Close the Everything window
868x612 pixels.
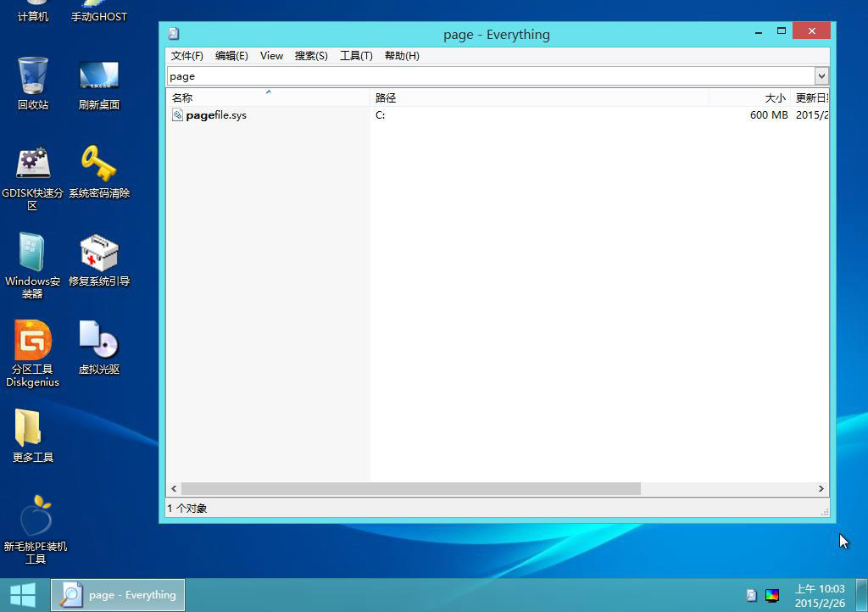811,31
